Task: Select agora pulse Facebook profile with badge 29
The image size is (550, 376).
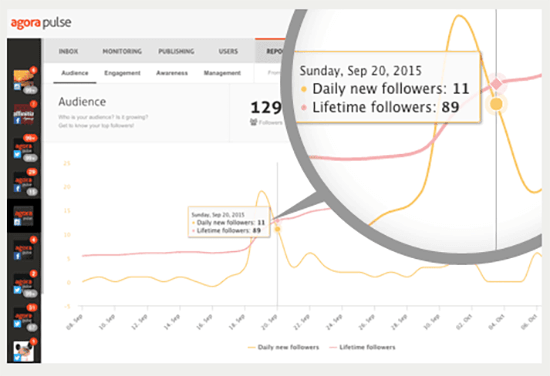Action: point(24,182)
